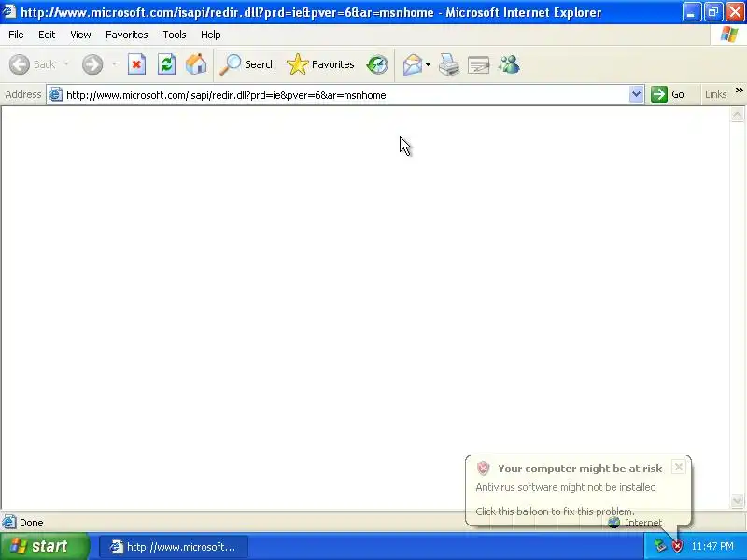Open the History clock icon
747x560 pixels.
point(377,64)
